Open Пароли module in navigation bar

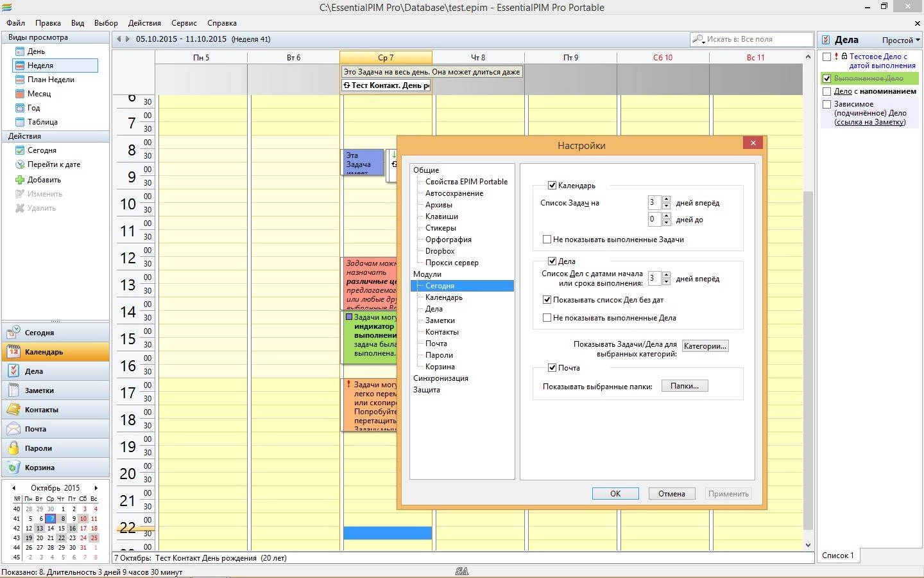pos(55,448)
